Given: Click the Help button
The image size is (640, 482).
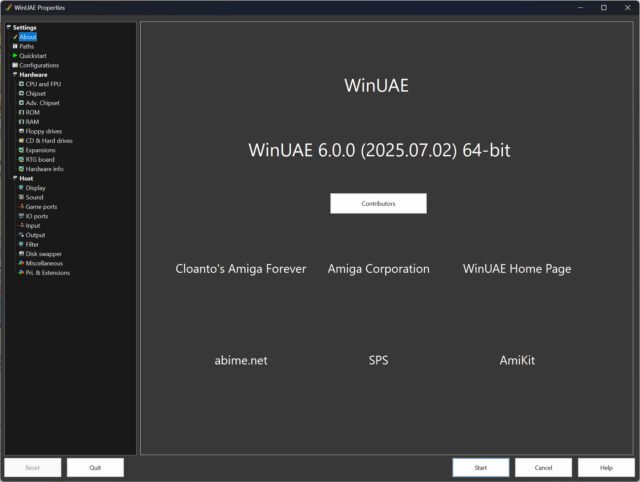Looking at the screenshot, I should (x=607, y=468).
